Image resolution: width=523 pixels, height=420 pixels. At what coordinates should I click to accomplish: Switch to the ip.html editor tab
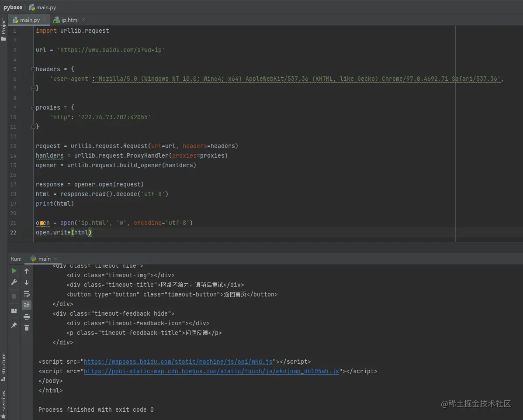tap(70, 20)
